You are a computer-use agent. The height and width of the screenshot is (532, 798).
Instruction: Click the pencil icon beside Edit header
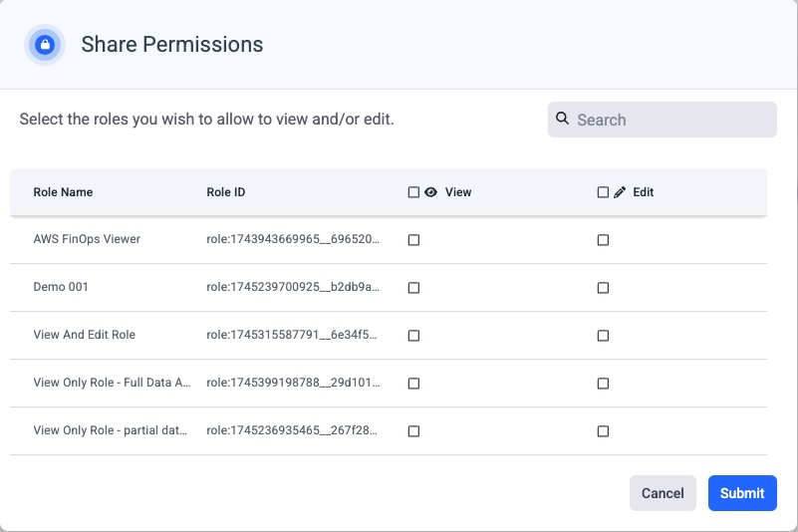tap(620, 192)
